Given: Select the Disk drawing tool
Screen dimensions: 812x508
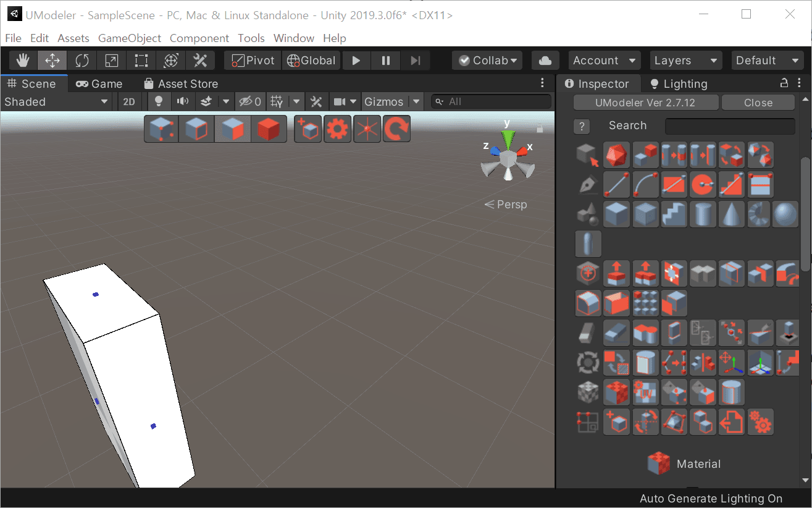Looking at the screenshot, I should [703, 184].
